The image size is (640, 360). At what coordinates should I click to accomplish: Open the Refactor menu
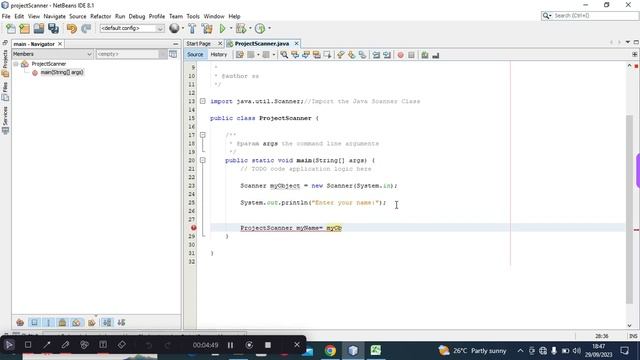pyautogui.click(x=100, y=16)
